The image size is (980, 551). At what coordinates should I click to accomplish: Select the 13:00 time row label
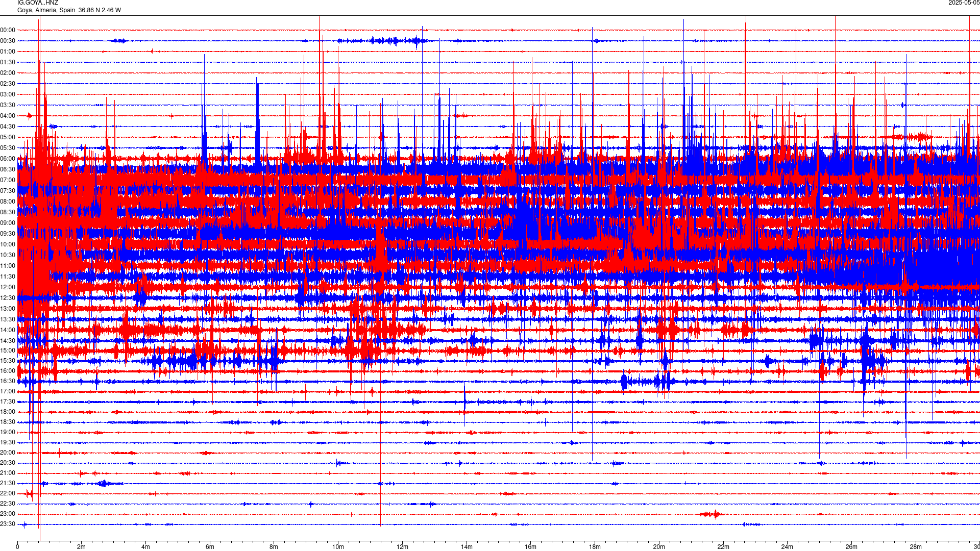point(8,309)
